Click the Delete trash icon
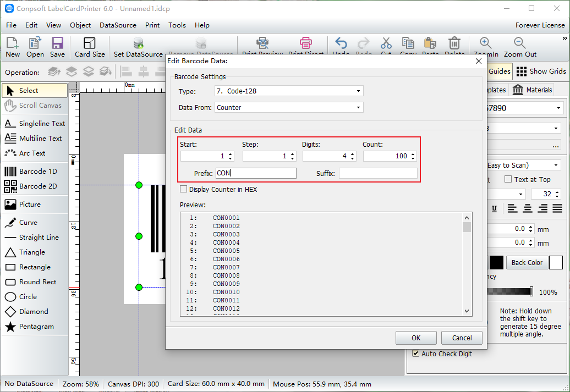 coord(454,43)
